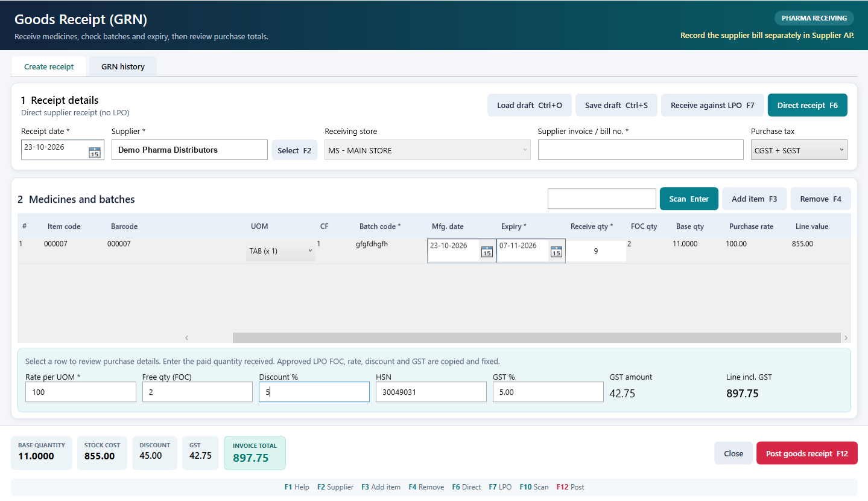This screenshot has width=868, height=501.
Task: Click the Purchase rate column header
Action: (x=751, y=226)
